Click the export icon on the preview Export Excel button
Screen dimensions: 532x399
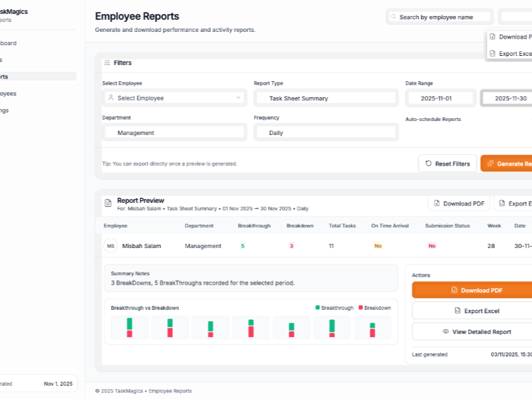click(x=502, y=203)
